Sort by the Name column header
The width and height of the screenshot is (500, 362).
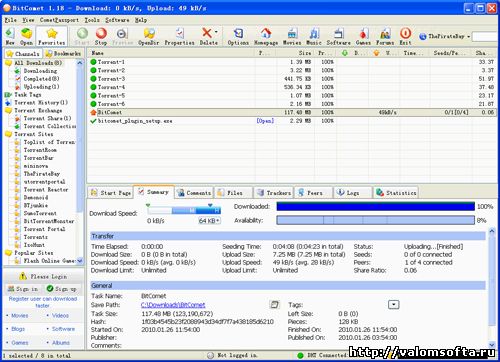point(172,53)
